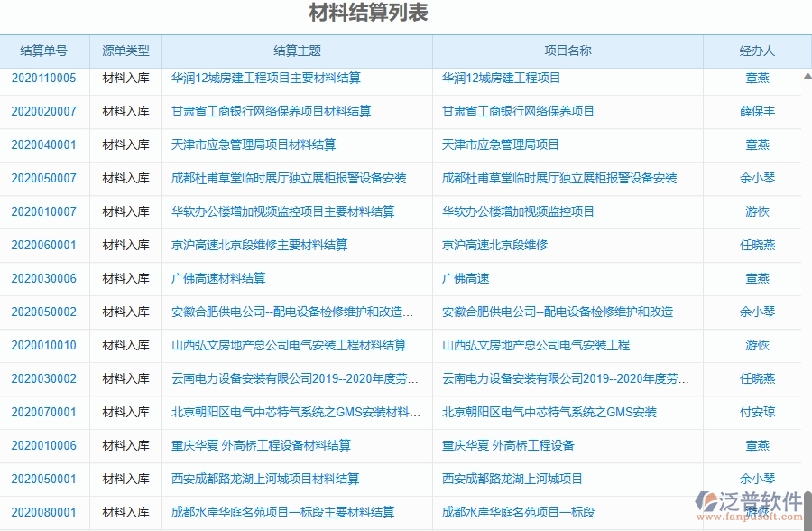Open settlement order 2020080001

point(42,513)
